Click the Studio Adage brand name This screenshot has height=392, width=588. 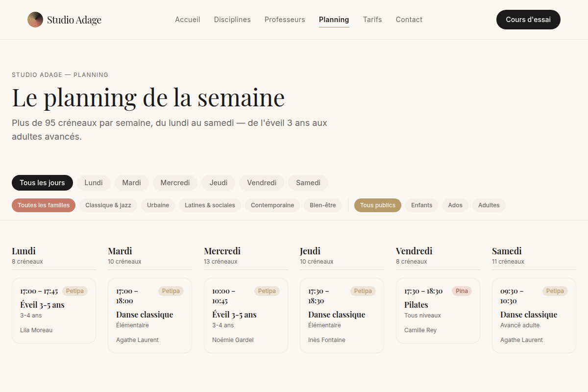tap(74, 20)
